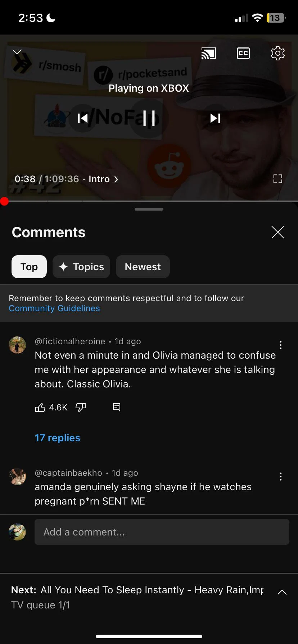
Task: Pause the video playback
Action: point(149,118)
